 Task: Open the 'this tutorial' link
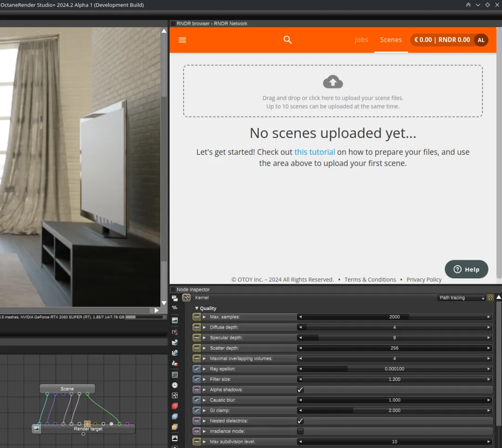(x=315, y=152)
